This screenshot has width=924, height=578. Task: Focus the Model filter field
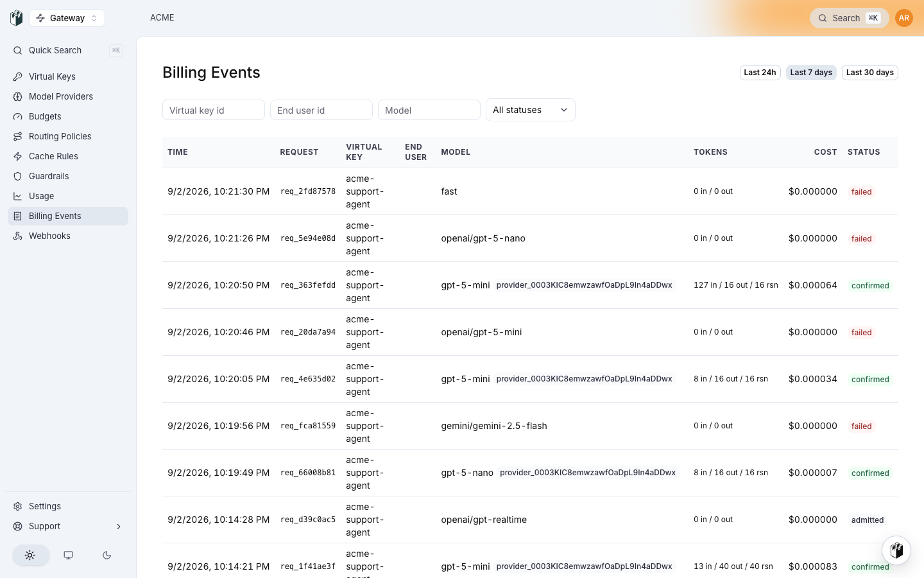(x=429, y=110)
